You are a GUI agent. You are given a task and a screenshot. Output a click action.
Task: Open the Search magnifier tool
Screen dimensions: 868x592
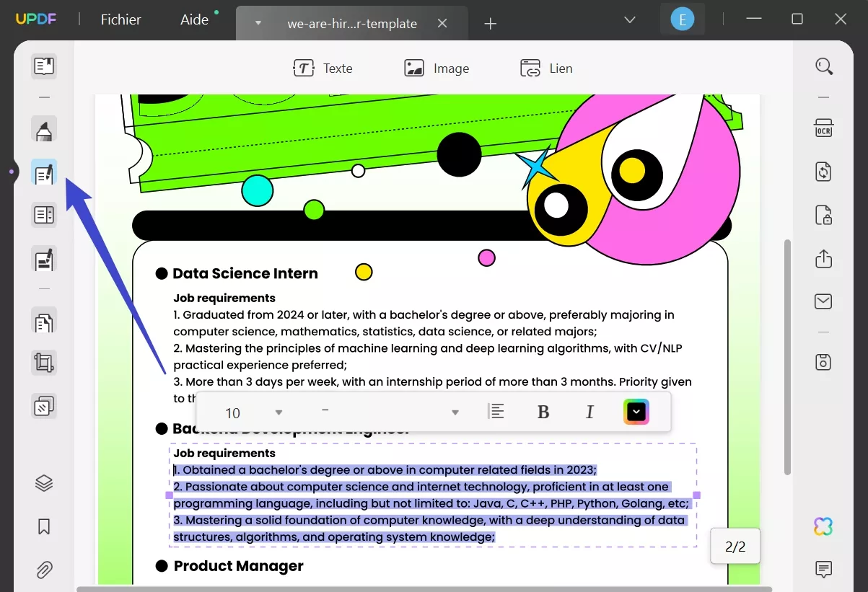click(x=824, y=66)
